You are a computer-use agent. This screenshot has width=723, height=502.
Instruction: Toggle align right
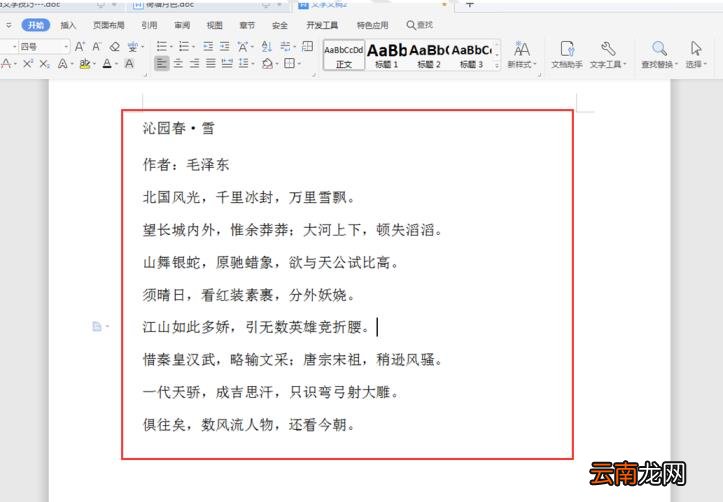click(x=194, y=64)
